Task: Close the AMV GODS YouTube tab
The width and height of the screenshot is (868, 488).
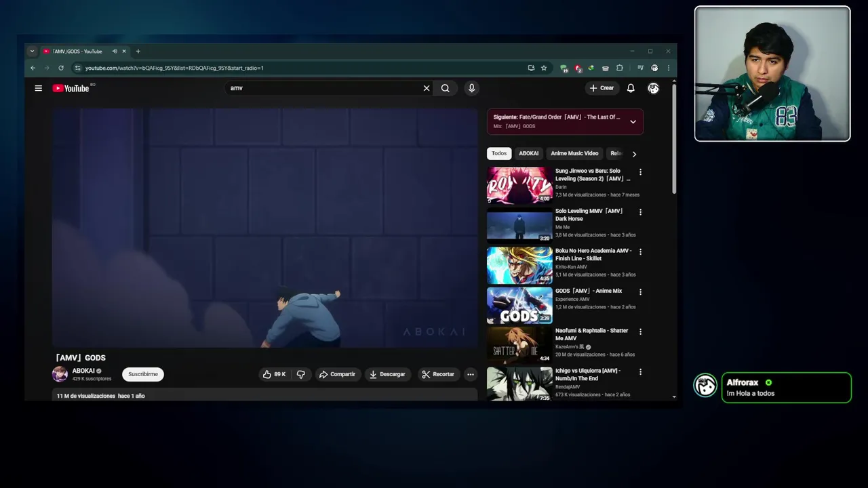Action: [124, 52]
